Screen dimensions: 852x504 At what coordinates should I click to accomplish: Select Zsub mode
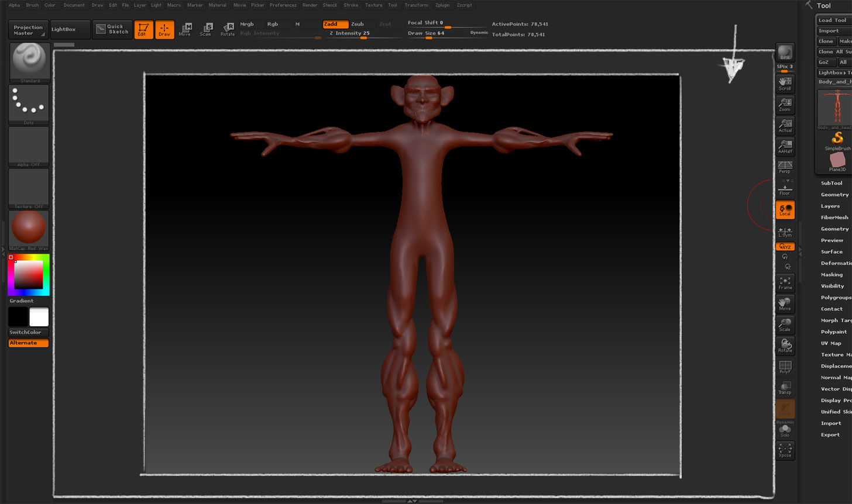pyautogui.click(x=362, y=24)
